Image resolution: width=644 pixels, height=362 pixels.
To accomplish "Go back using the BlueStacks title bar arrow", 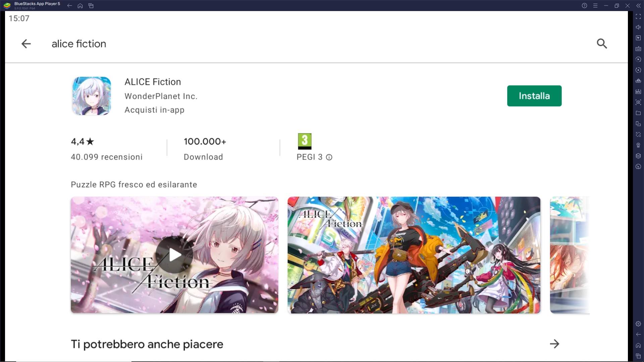I will (x=69, y=6).
